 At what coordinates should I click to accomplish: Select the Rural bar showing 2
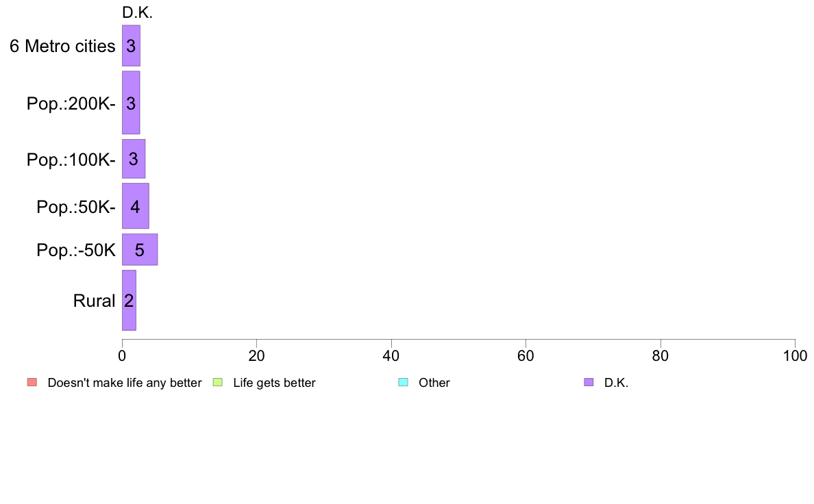[129, 300]
